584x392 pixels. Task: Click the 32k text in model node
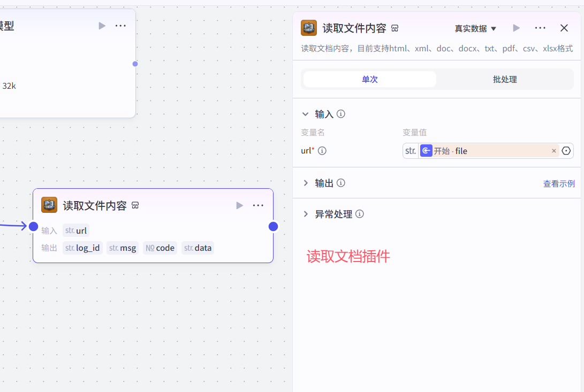point(9,86)
